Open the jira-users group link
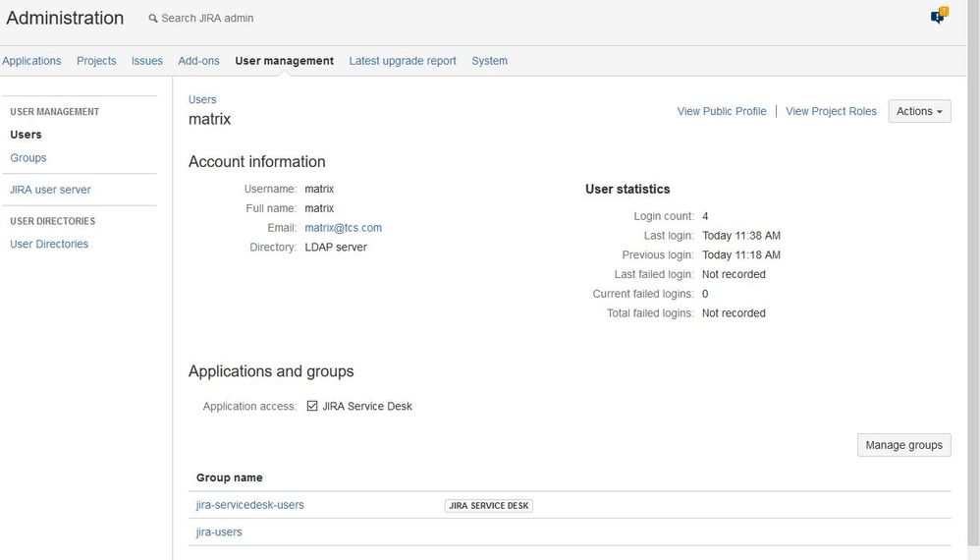 pos(219,532)
